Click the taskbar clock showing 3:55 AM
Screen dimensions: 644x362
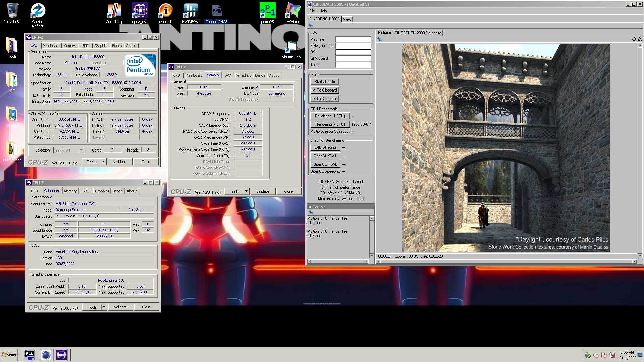(x=627, y=355)
